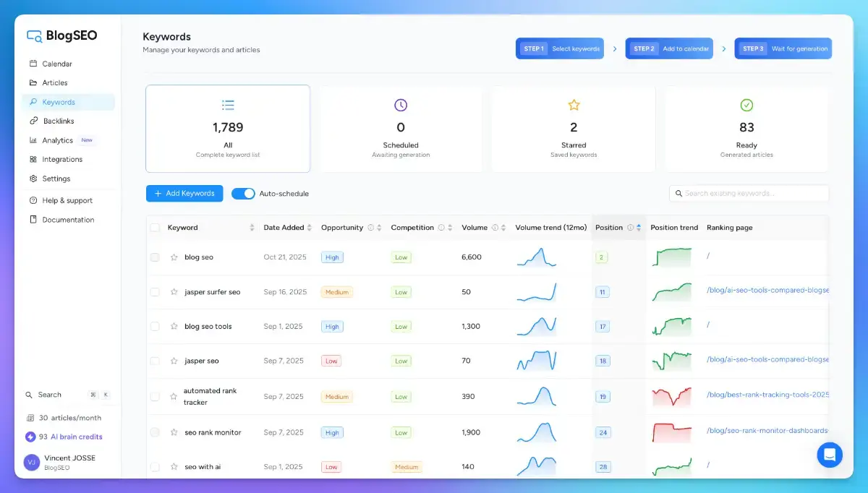Sort keywords using Volume column arrows
This screenshot has width=868, height=493.
(503, 228)
